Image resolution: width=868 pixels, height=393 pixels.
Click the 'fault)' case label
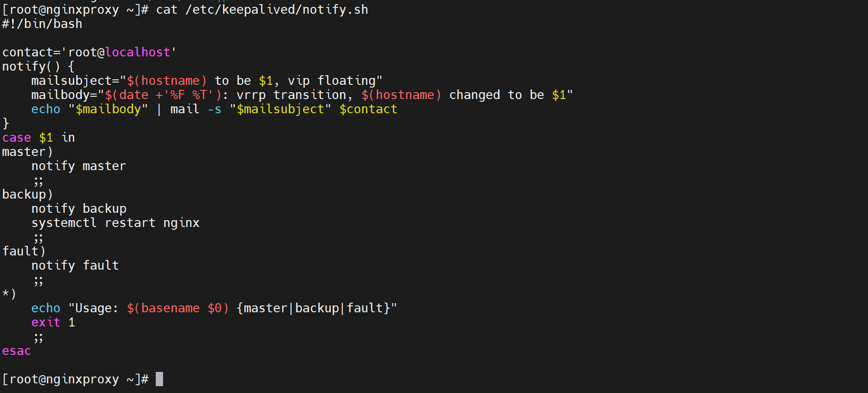click(24, 251)
